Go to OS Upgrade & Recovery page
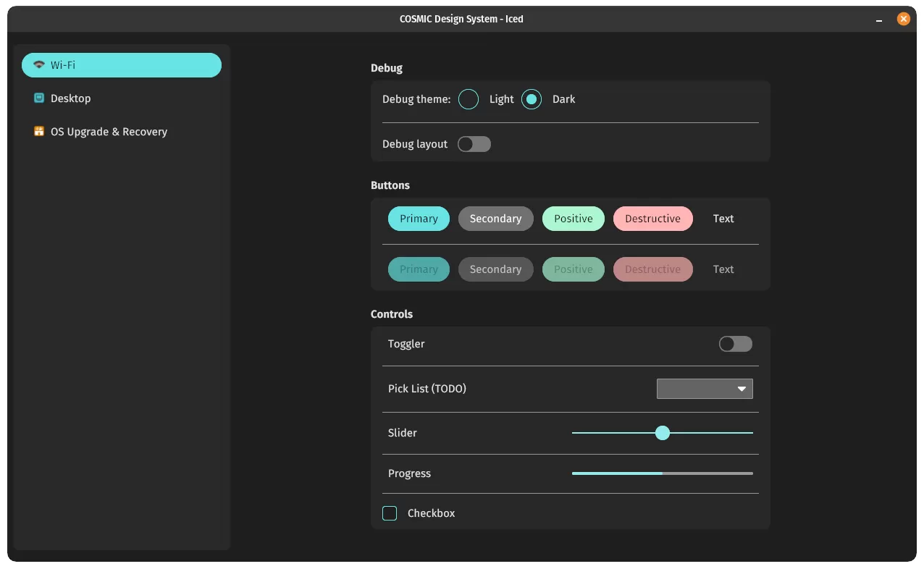 coord(109,132)
